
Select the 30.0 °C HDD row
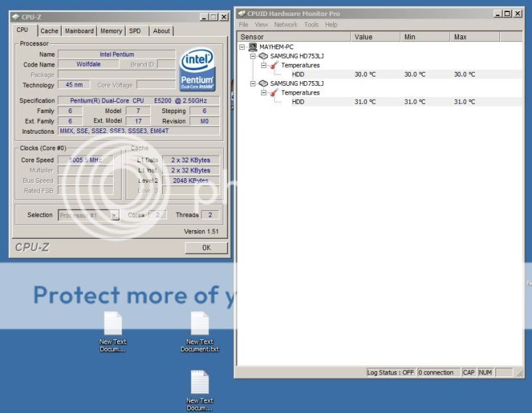[406, 74]
